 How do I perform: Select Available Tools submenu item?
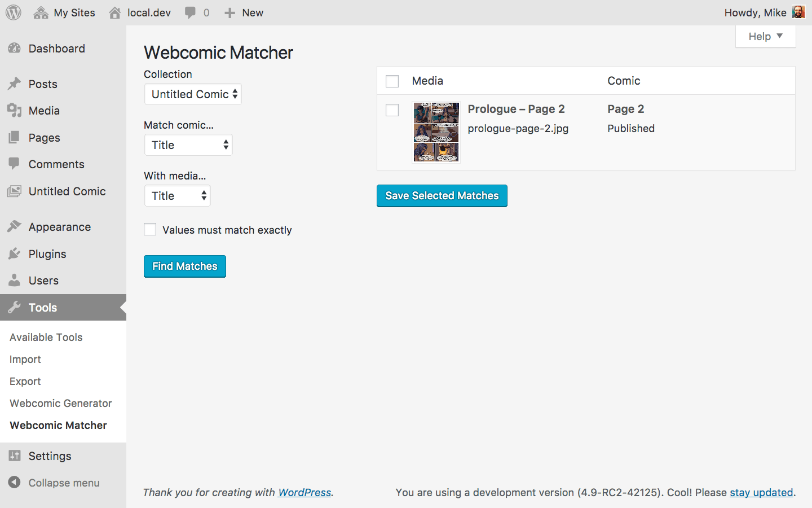click(46, 338)
